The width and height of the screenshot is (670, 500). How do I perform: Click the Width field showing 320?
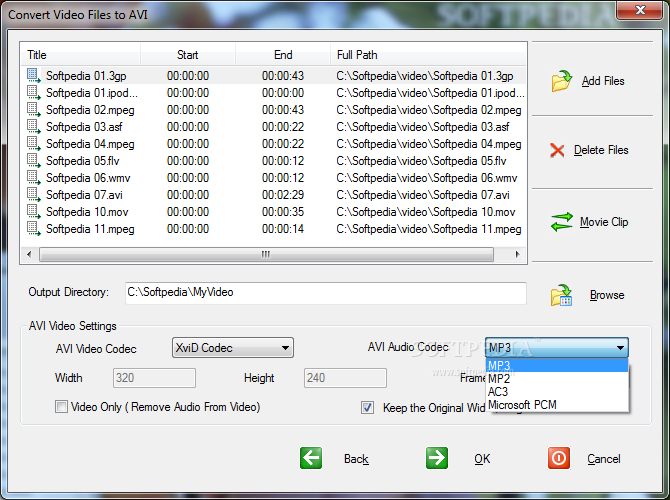[x=154, y=378]
